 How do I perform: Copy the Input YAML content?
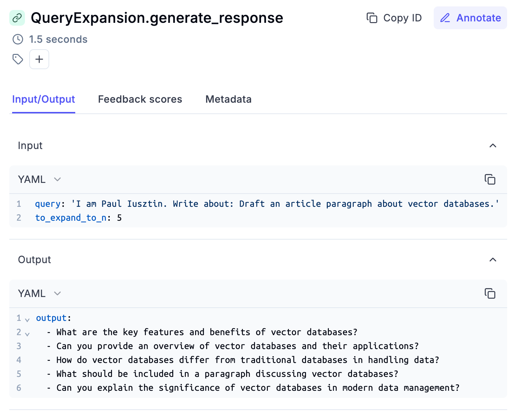tap(490, 179)
